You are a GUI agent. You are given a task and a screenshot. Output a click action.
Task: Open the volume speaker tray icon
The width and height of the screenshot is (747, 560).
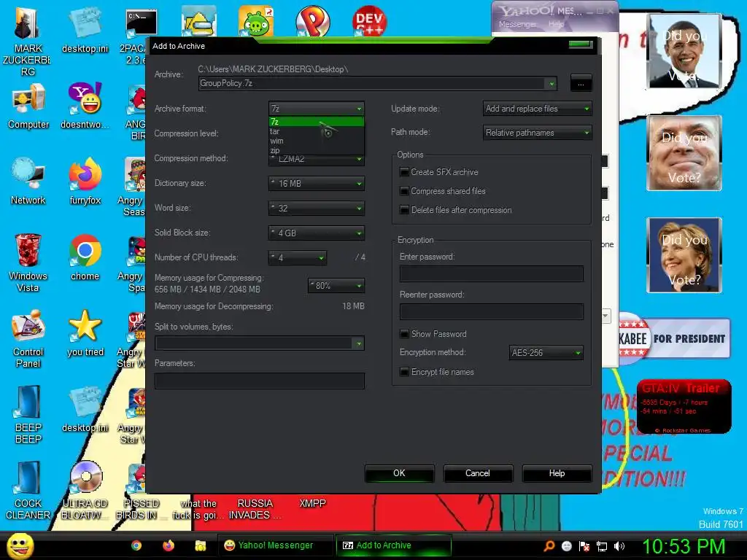(x=619, y=546)
